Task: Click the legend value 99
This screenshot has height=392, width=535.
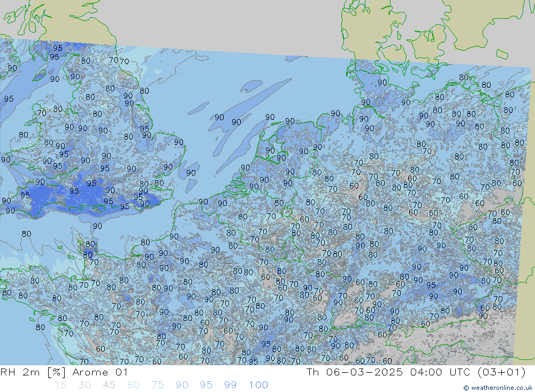Action: pos(230,385)
